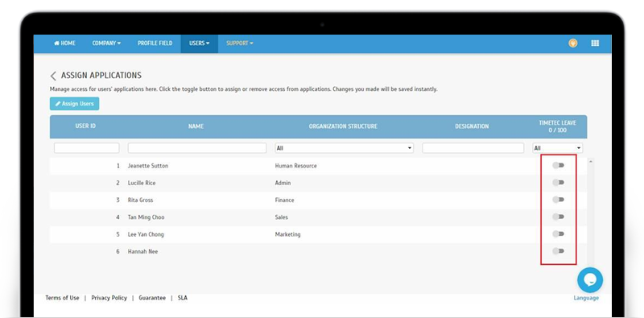
Task: Click the TimeTec Leave 0 / 100 header
Action: pyautogui.click(x=557, y=126)
